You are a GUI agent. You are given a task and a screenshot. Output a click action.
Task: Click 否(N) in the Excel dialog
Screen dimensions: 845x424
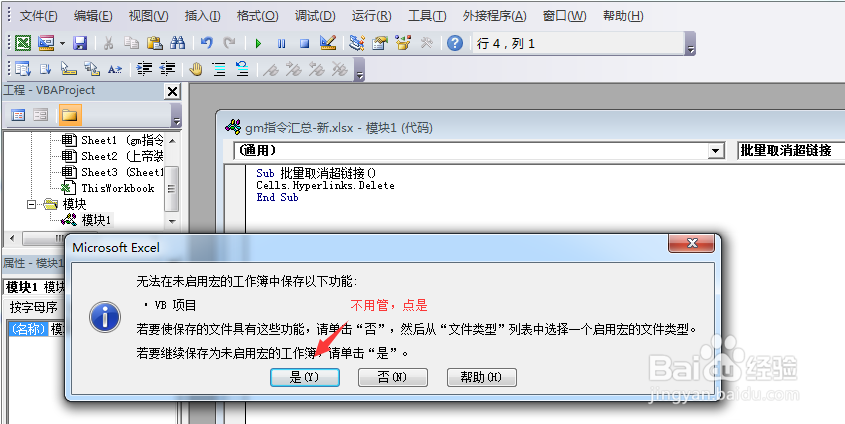[393, 377]
